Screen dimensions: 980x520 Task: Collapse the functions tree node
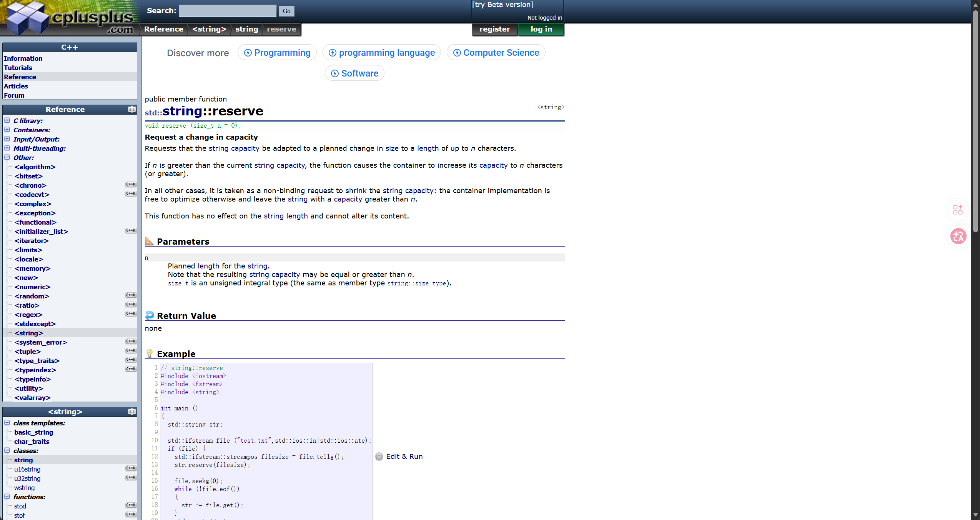(7, 497)
